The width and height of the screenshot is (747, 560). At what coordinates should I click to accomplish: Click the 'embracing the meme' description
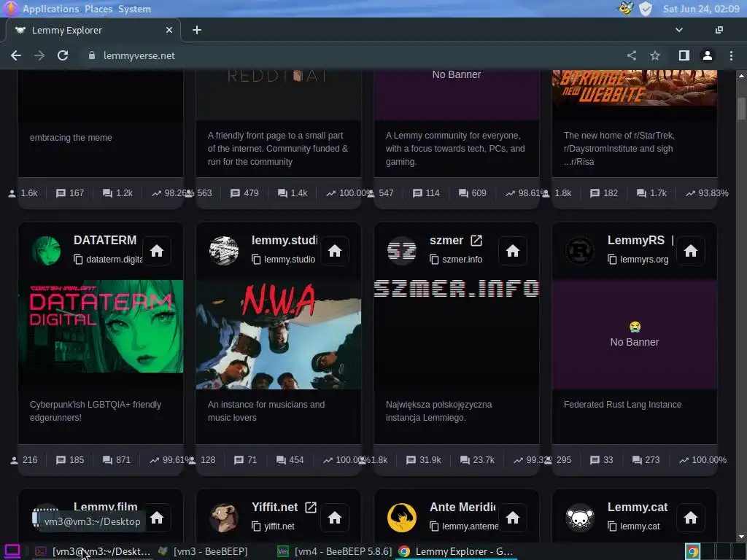pyautogui.click(x=71, y=138)
